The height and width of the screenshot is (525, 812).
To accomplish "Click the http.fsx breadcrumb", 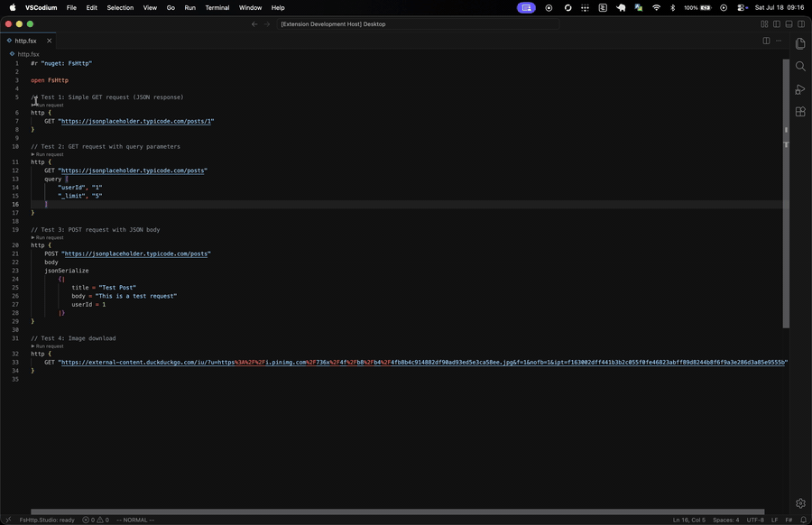I will (x=28, y=54).
